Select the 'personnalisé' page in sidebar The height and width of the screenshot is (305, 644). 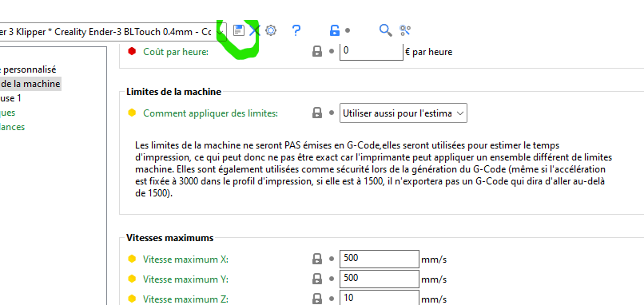click(x=29, y=69)
